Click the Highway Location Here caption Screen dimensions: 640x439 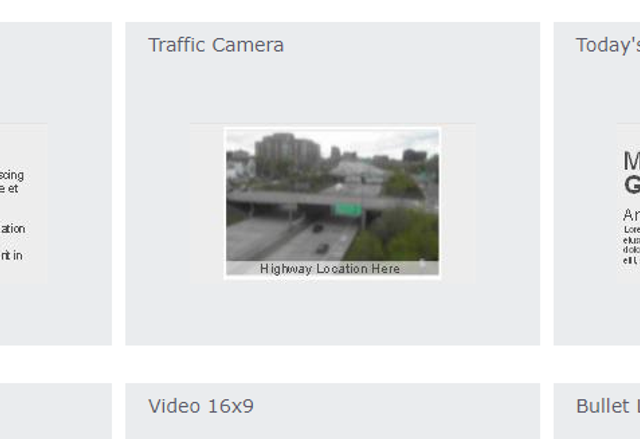(x=330, y=269)
